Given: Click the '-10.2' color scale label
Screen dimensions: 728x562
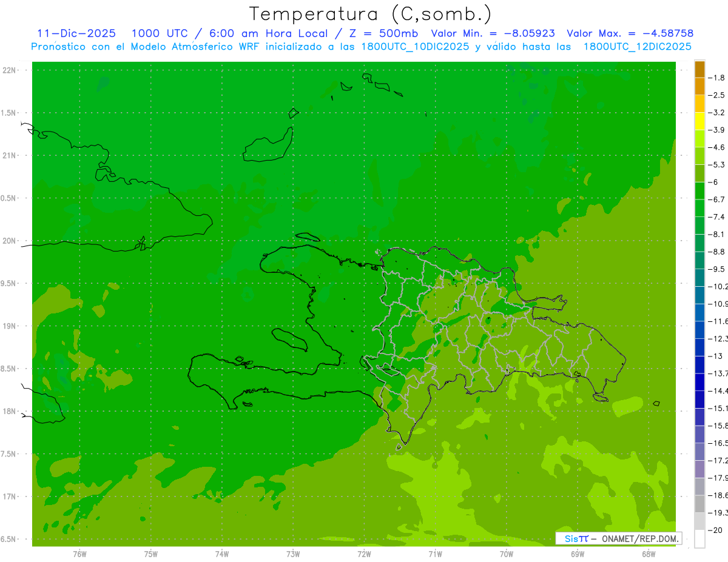Looking at the screenshot, I should [x=718, y=287].
